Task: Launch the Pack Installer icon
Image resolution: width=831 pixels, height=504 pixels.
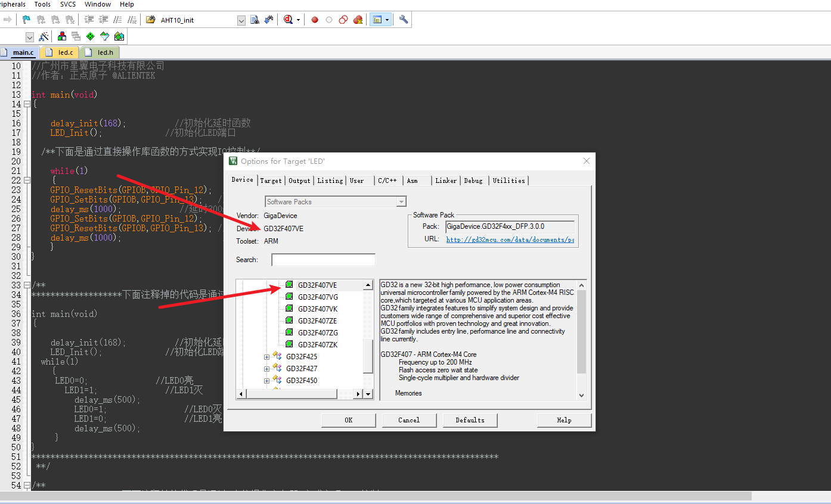Action: [119, 36]
